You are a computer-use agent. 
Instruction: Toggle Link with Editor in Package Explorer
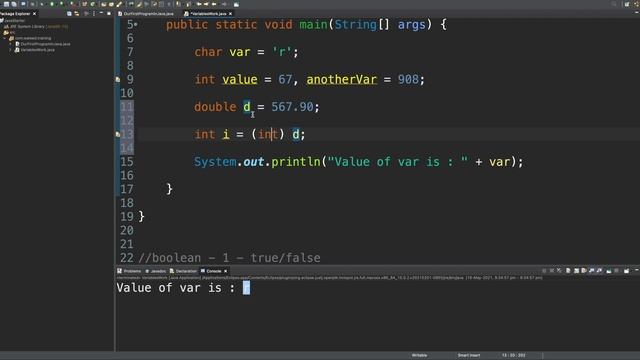[x=77, y=13]
